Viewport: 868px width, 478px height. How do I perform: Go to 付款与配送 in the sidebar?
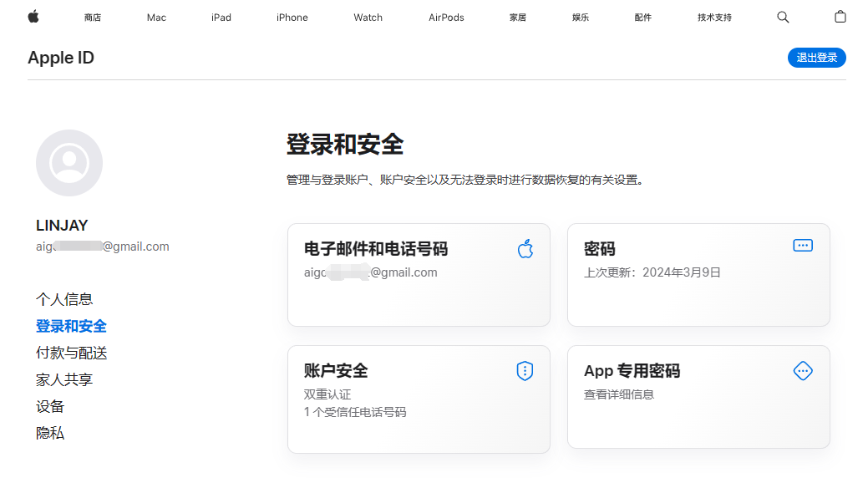point(71,353)
